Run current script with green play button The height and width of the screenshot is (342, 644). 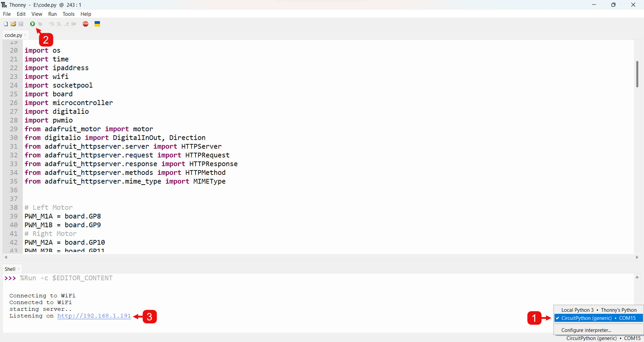(33, 24)
